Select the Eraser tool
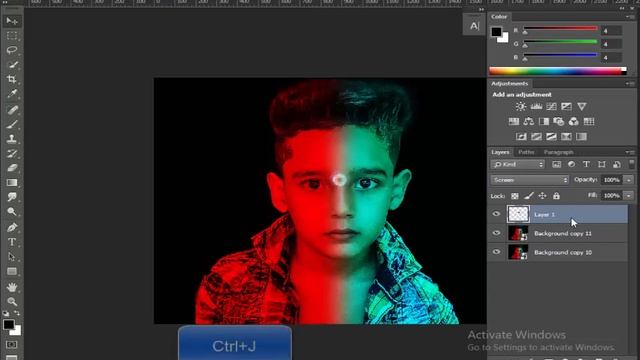The height and width of the screenshot is (360, 640). (x=12, y=168)
